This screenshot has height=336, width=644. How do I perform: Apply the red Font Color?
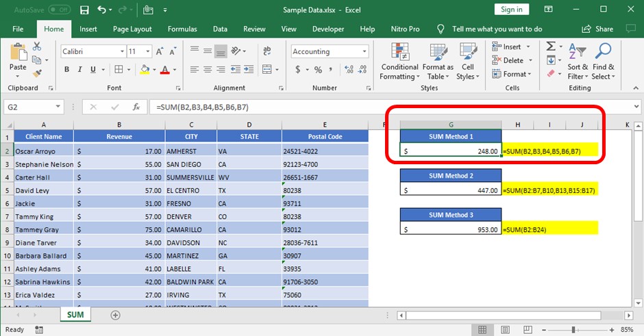point(164,69)
